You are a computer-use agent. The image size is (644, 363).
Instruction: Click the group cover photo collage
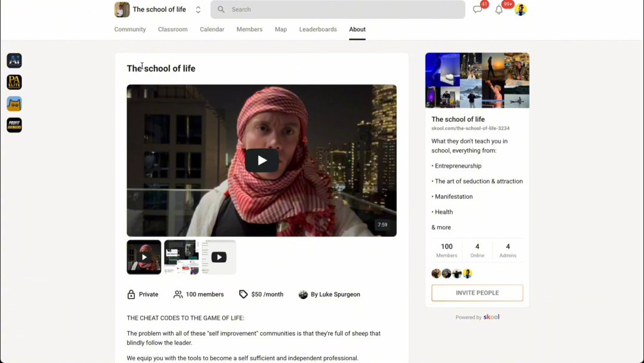(x=477, y=80)
